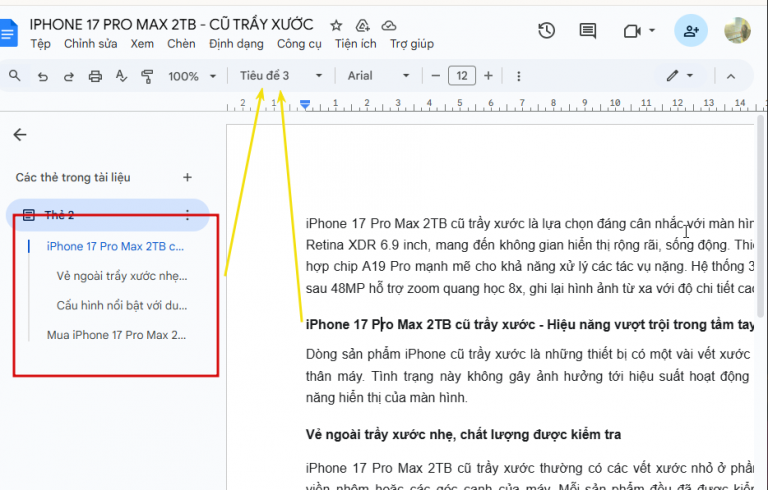Open the account profile picture
Screen dimensions: 768x490
pyautogui.click(x=738, y=30)
